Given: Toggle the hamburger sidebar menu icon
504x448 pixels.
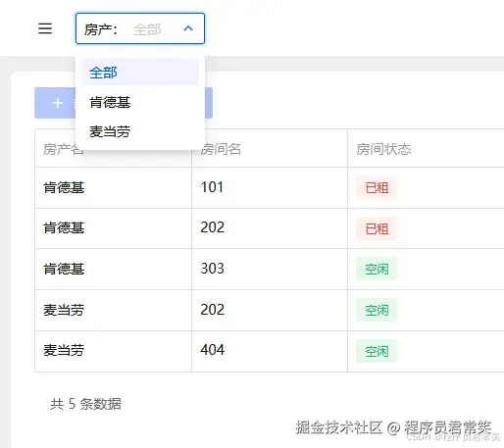Looking at the screenshot, I should coord(45,28).
